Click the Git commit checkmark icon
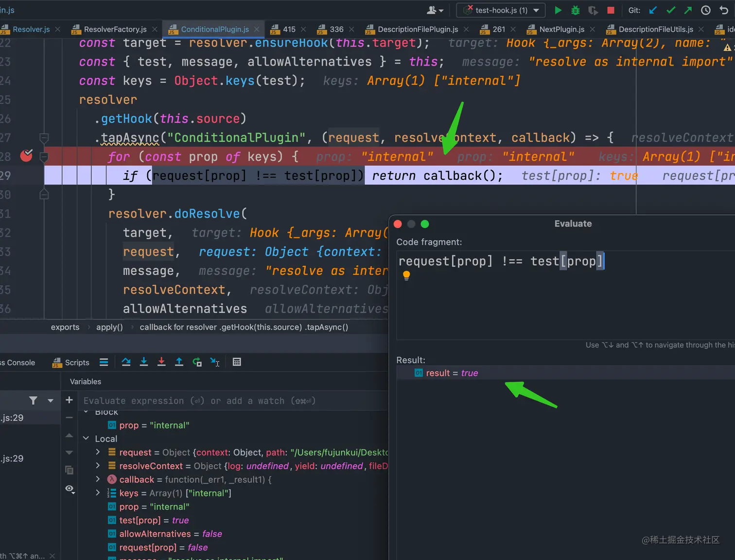The width and height of the screenshot is (735, 560). (x=671, y=10)
